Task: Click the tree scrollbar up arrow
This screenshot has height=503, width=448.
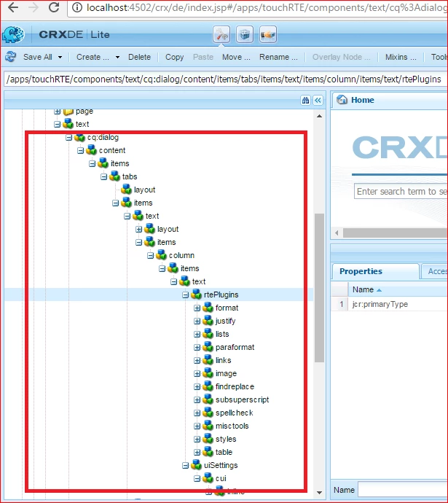Action: point(319,116)
